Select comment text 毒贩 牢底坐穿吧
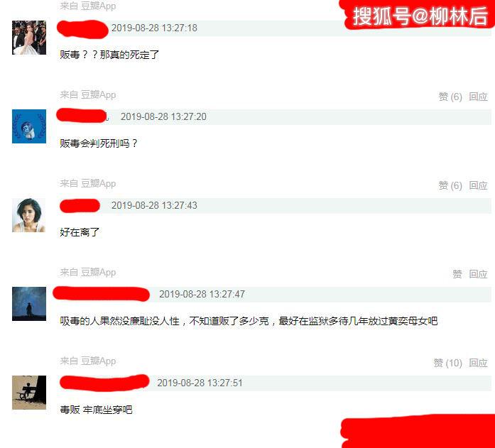The image size is (495, 448). point(96,410)
